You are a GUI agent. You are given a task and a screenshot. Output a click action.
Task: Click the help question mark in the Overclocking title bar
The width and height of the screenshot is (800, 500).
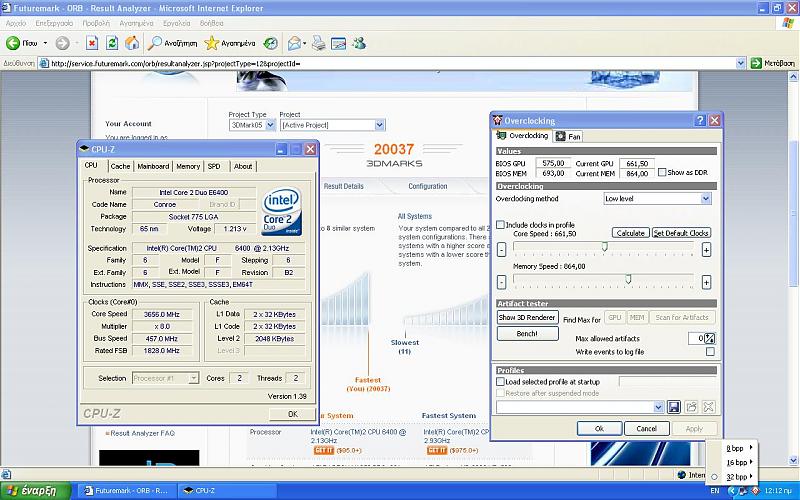click(700, 120)
